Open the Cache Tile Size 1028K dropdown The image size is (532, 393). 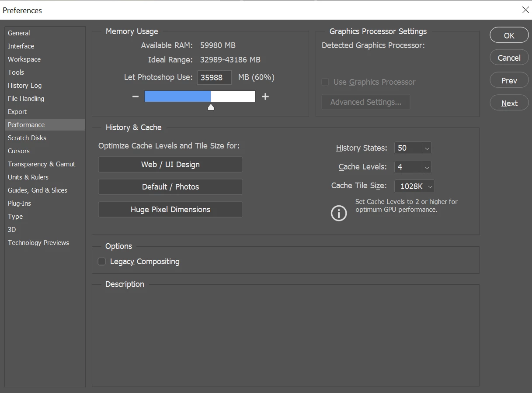point(414,186)
